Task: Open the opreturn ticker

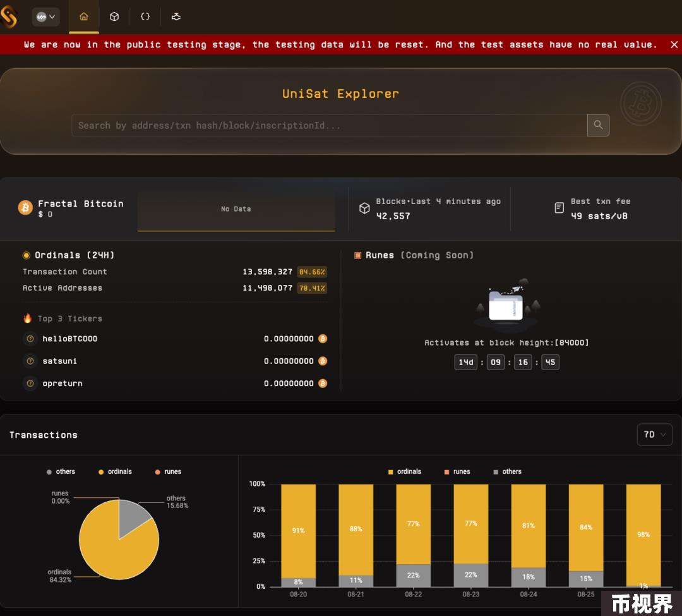Action: [62, 383]
